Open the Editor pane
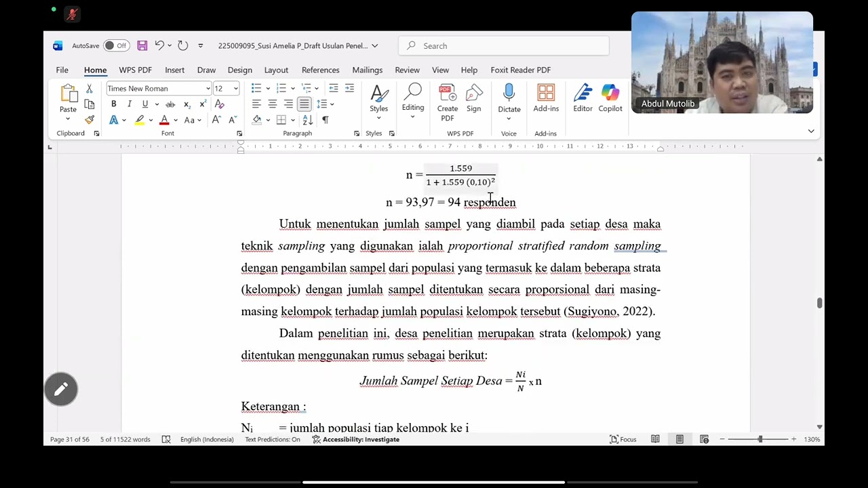 point(583,99)
